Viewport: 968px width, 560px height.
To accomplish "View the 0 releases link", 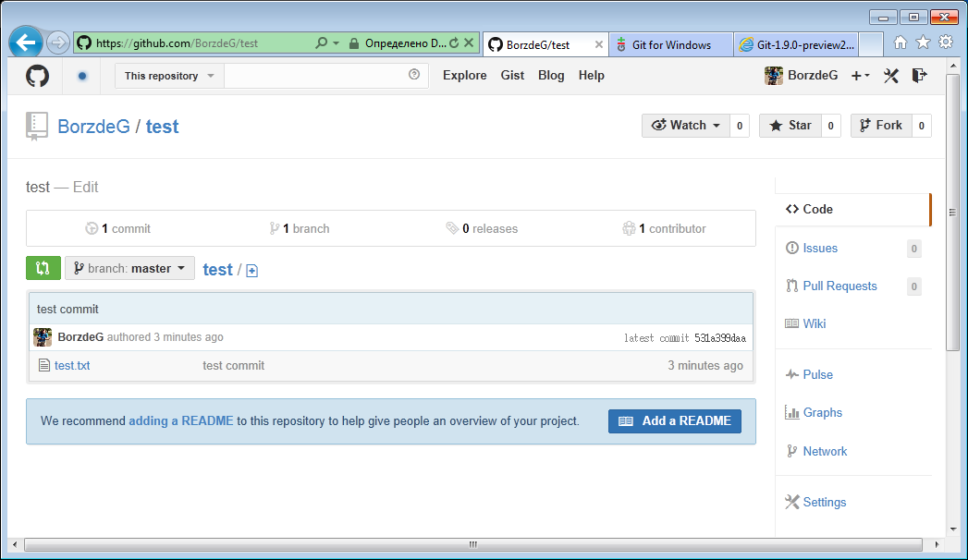I will click(482, 229).
